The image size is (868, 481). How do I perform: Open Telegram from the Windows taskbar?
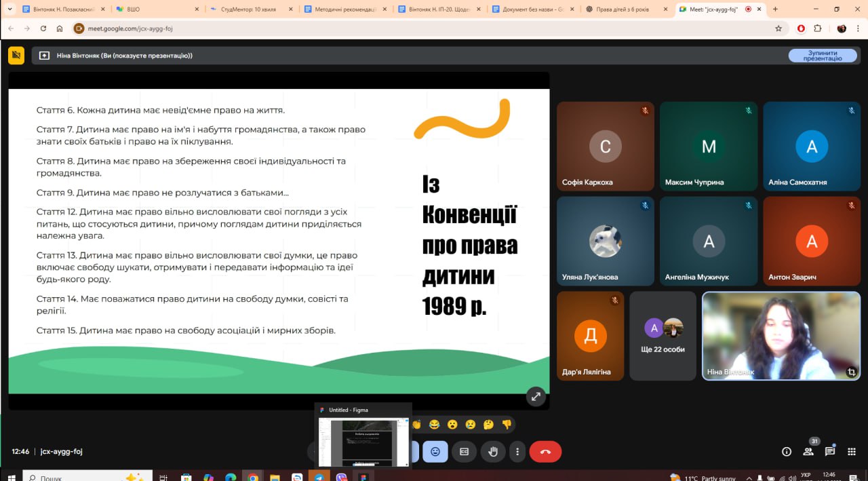point(319,477)
